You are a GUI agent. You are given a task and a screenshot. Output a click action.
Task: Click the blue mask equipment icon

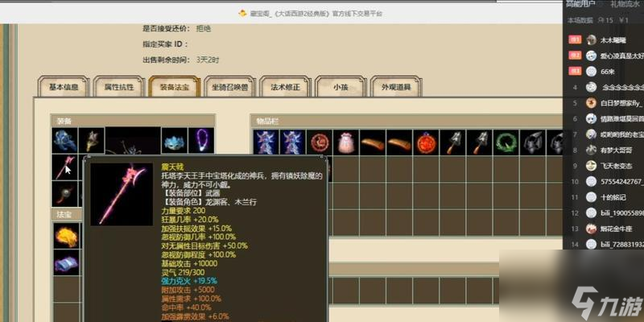click(175, 140)
